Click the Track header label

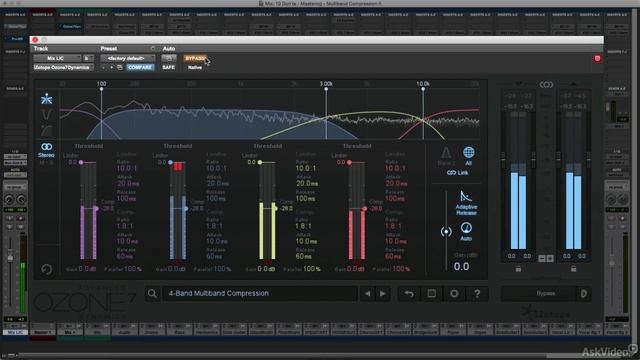tap(41, 49)
